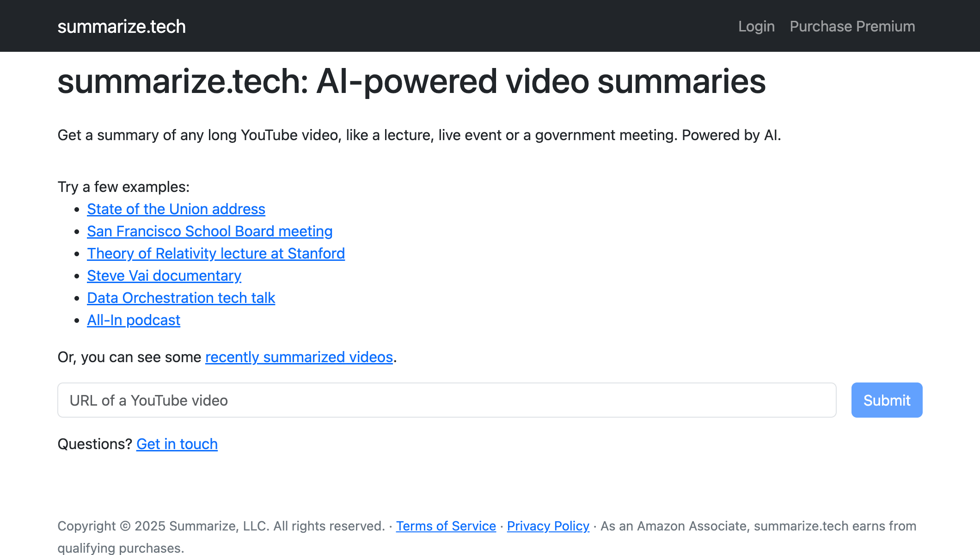Image resolution: width=980 pixels, height=555 pixels.
Task: Open the Steve Vai documentary example
Action: (164, 276)
